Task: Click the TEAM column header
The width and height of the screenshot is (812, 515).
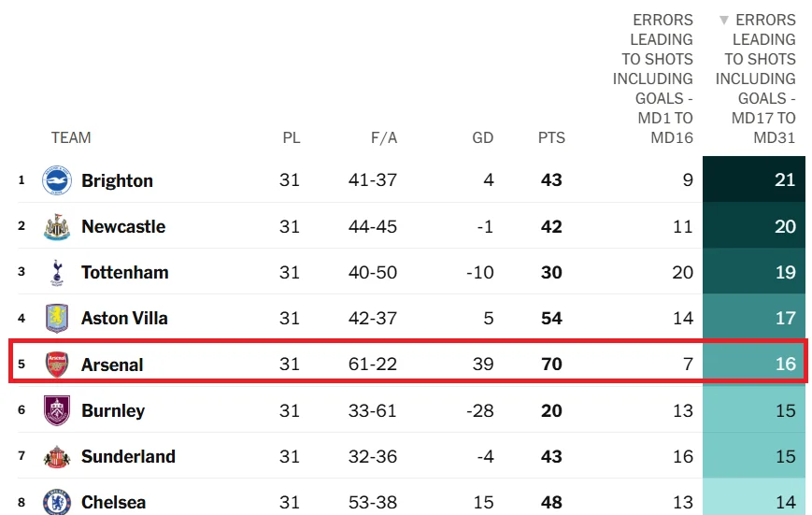Action: coord(71,138)
